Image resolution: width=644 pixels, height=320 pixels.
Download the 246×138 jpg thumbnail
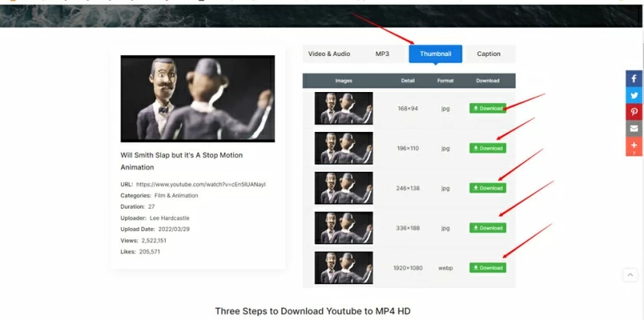click(x=488, y=188)
